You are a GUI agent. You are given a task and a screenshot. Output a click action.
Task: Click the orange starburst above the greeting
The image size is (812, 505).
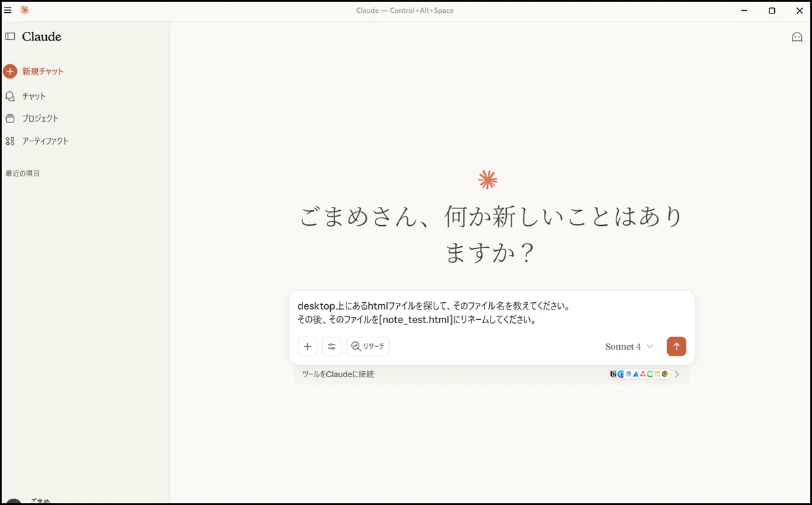pyautogui.click(x=488, y=179)
